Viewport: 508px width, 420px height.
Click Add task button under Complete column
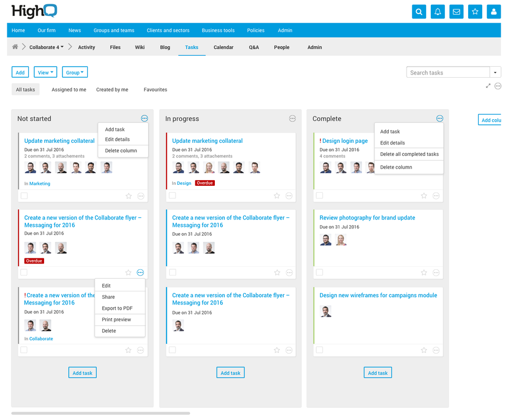coord(378,373)
